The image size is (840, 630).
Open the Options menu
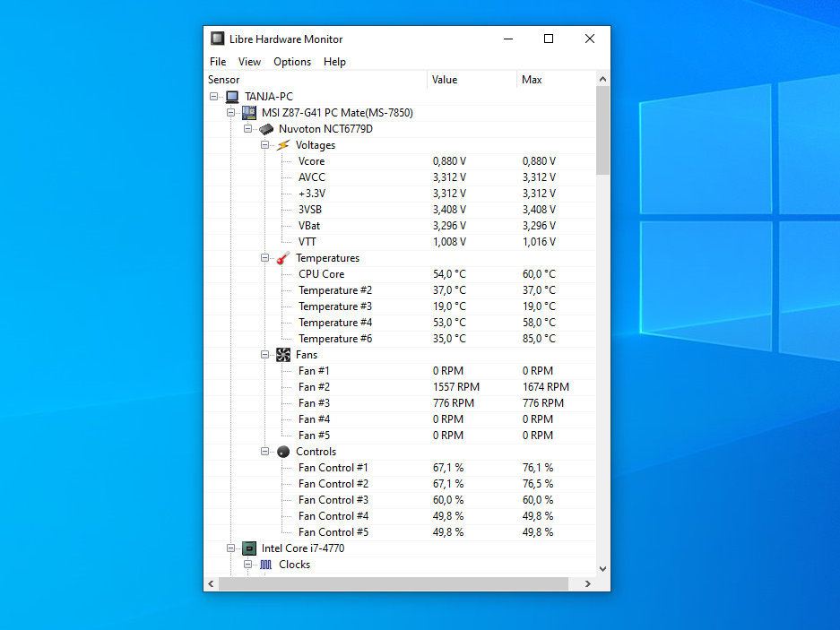(x=292, y=61)
